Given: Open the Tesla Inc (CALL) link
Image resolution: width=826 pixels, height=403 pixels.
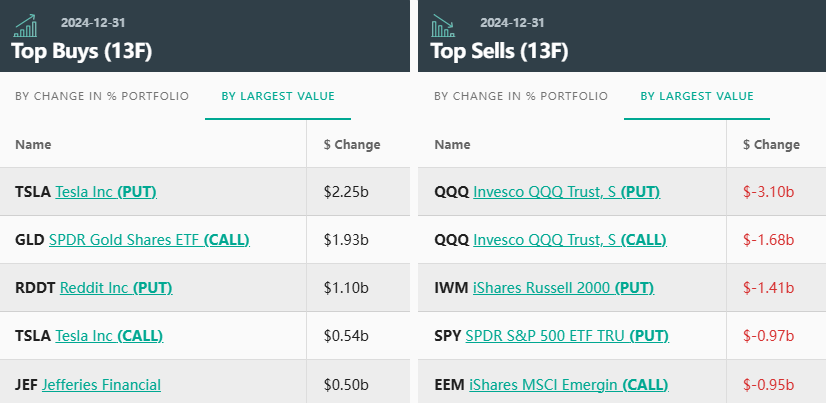Looking at the screenshot, I should 109,336.
